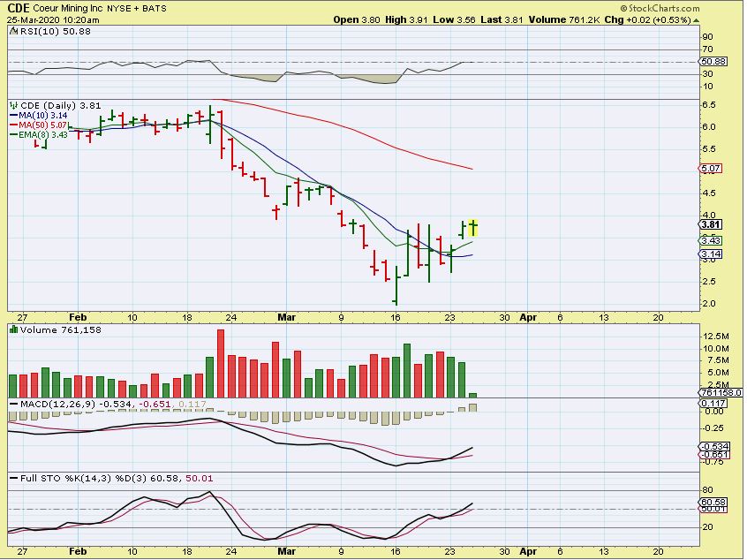This screenshot has width=747, height=560.
Task: Click the bold 3.81 last price axis tag
Action: 711,224
